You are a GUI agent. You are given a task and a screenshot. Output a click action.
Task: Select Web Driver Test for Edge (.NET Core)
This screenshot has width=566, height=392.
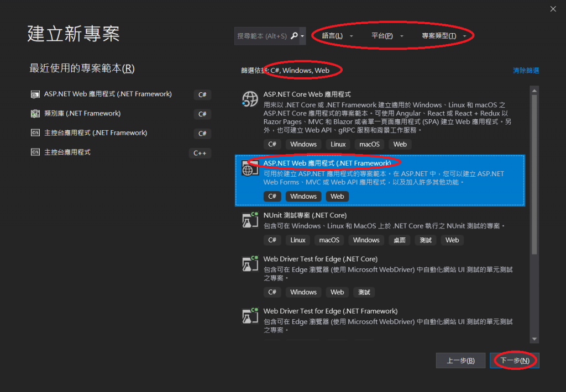point(380,276)
